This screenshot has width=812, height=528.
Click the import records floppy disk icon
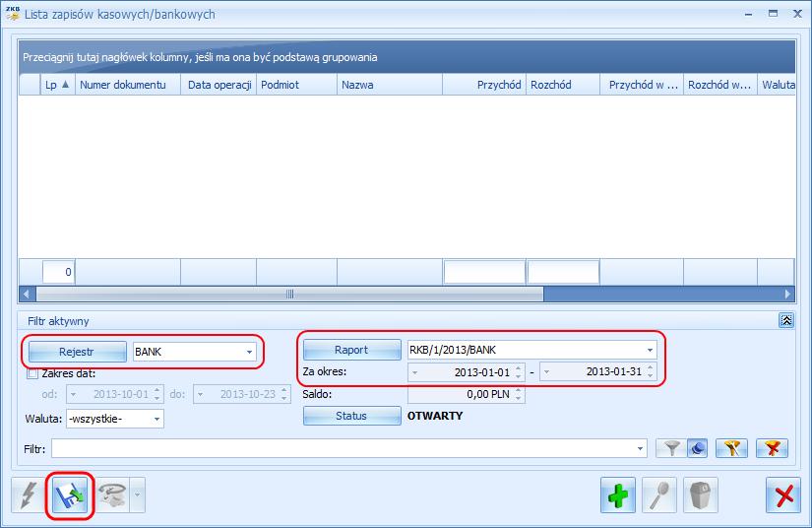point(70,495)
